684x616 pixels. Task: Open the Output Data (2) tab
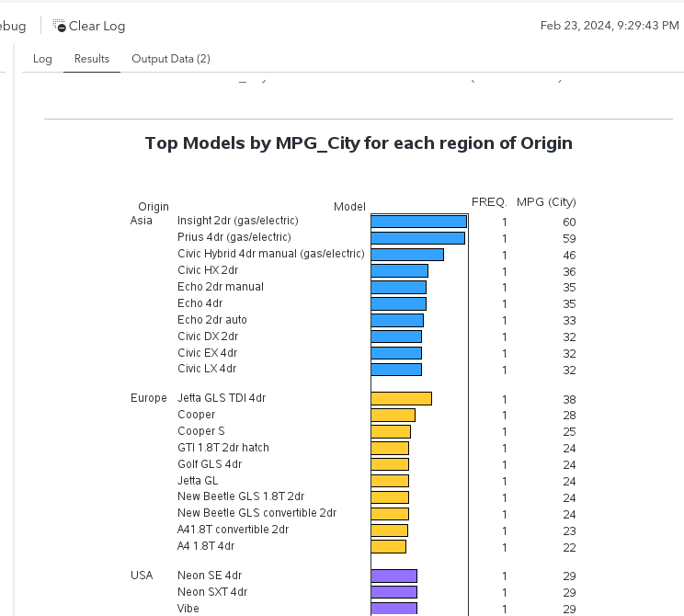(171, 59)
